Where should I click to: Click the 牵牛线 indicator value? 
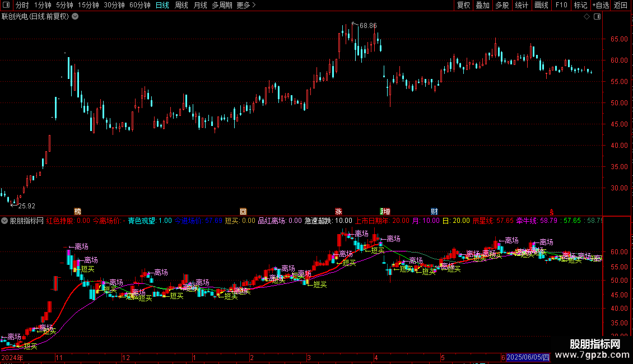click(537, 221)
